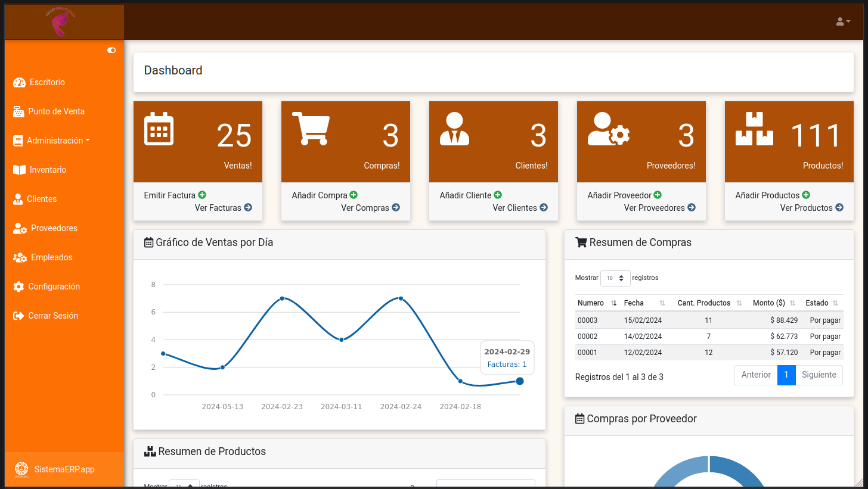Open Punto de Venta from sidebar
868x489 pixels.
pyautogui.click(x=56, y=111)
